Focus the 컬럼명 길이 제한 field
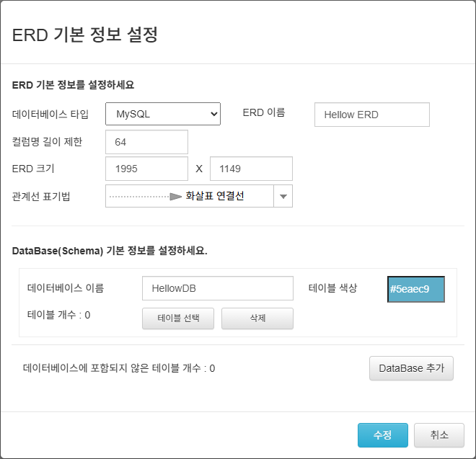 click(146, 142)
